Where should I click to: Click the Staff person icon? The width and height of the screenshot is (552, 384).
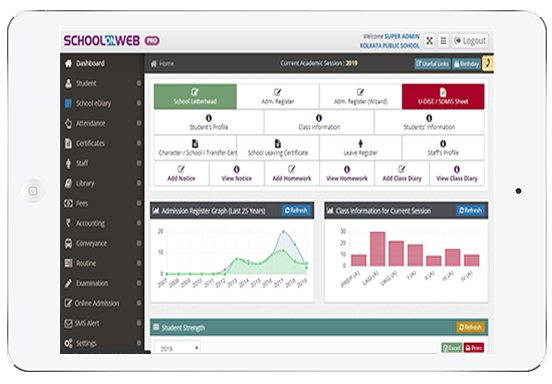(x=68, y=163)
